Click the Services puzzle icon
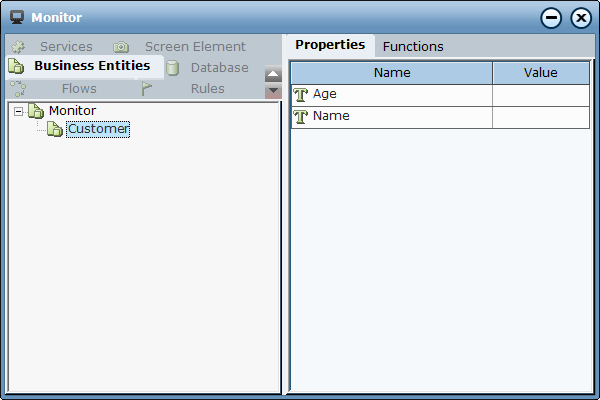This screenshot has height=400, width=600. (x=17, y=47)
